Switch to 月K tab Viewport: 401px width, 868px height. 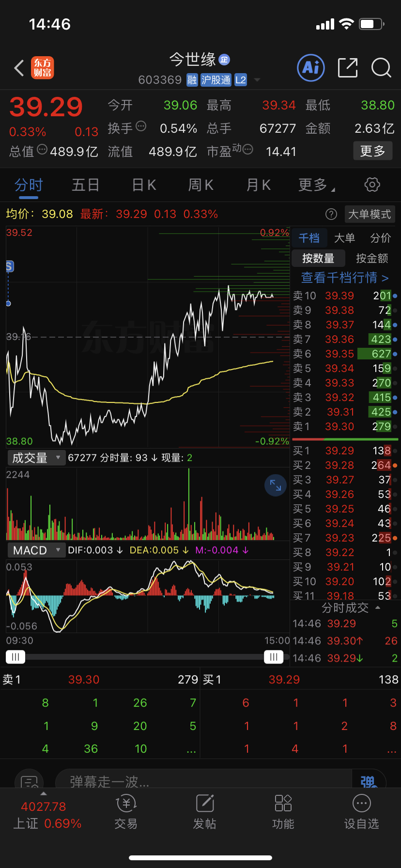(259, 185)
